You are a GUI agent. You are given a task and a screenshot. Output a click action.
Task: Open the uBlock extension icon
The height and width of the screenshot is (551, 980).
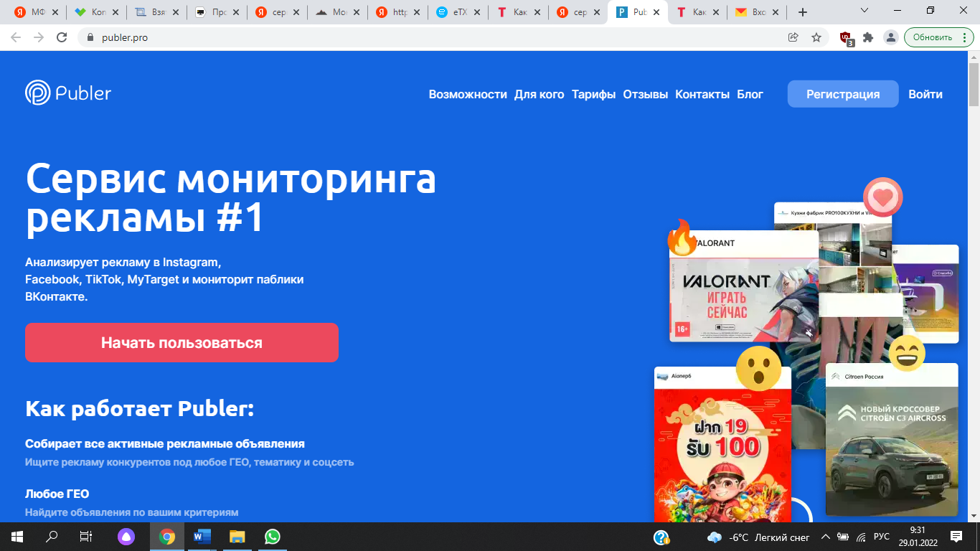(847, 38)
